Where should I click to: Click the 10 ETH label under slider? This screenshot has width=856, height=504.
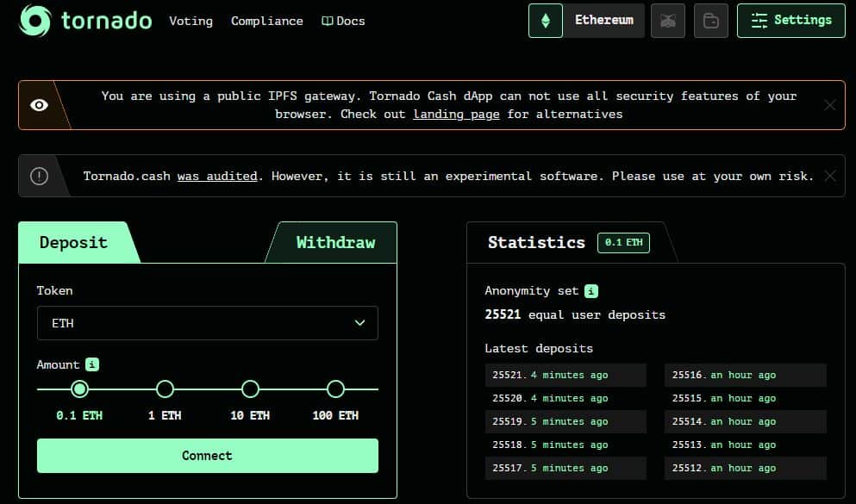(x=250, y=415)
